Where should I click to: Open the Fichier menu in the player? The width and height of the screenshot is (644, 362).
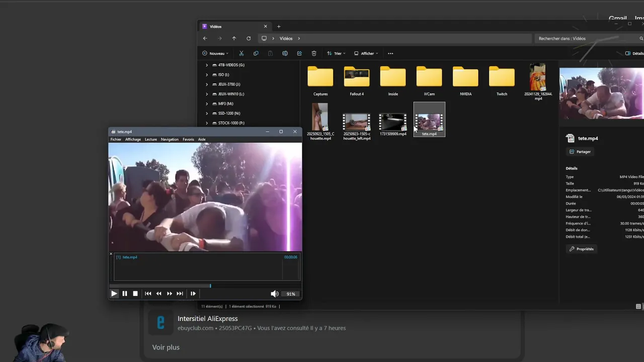tap(116, 139)
